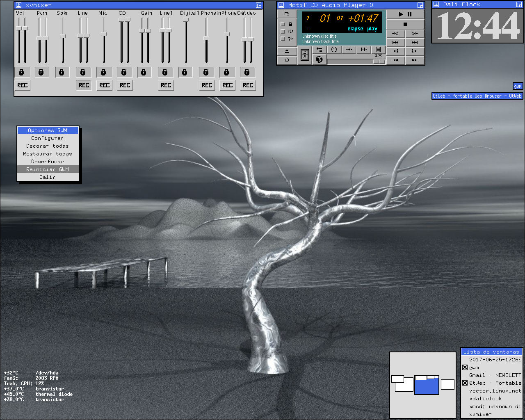Enable the repeat checkbox

[x=283, y=32]
